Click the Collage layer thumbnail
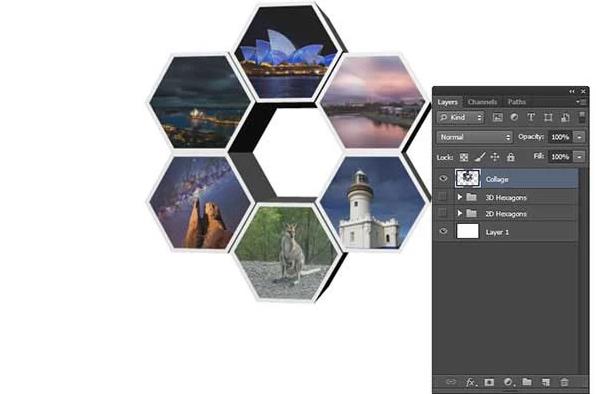 468,178
